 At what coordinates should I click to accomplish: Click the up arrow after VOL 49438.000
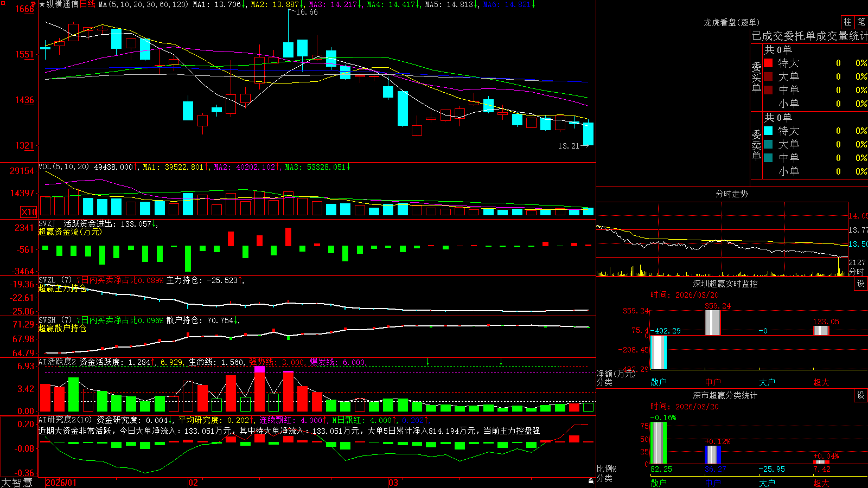136,167
